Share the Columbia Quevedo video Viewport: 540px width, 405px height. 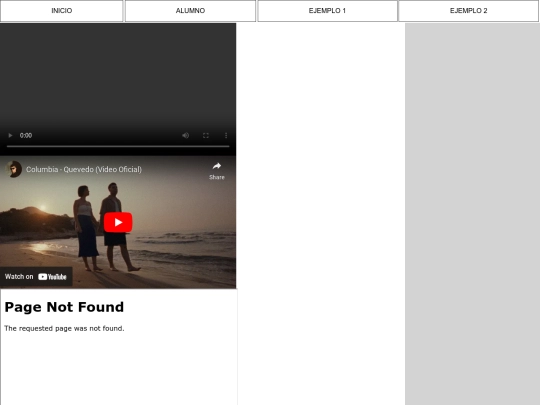(217, 171)
